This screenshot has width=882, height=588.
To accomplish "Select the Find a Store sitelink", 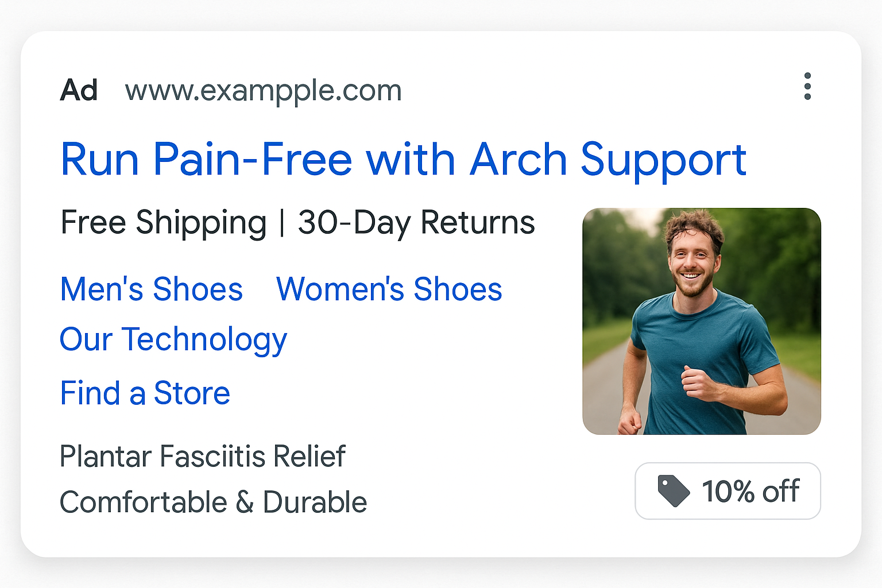I will click(x=145, y=393).
